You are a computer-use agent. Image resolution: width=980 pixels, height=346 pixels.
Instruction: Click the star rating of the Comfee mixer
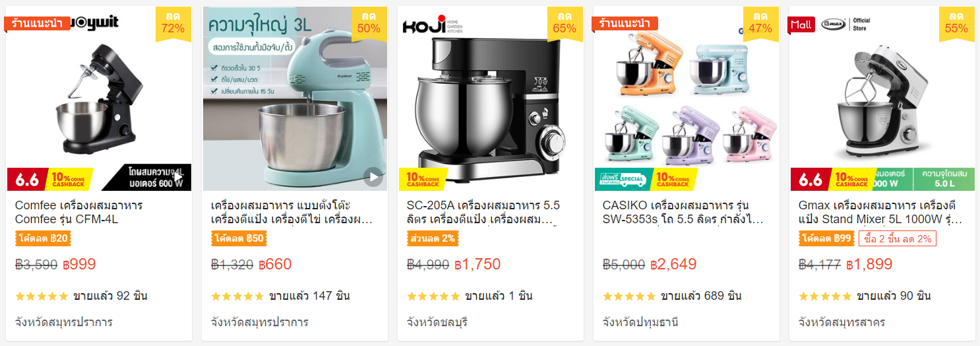[x=42, y=296]
